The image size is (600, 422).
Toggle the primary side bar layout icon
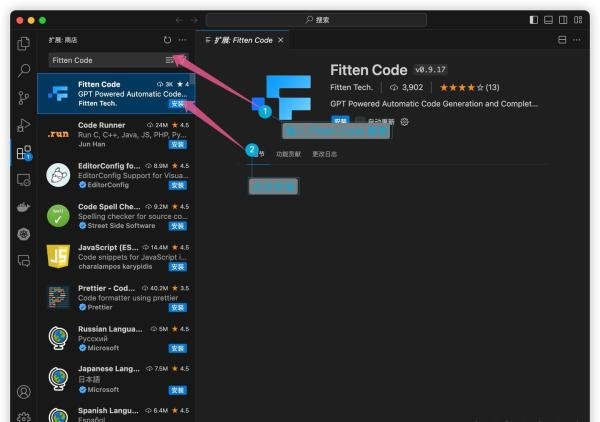tap(533, 20)
